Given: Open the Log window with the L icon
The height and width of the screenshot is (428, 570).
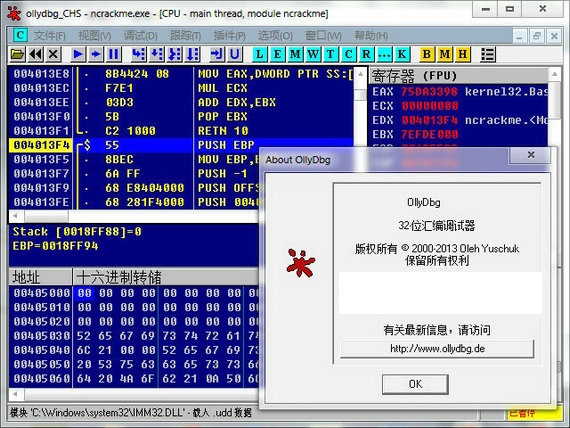Looking at the screenshot, I should click(260, 55).
